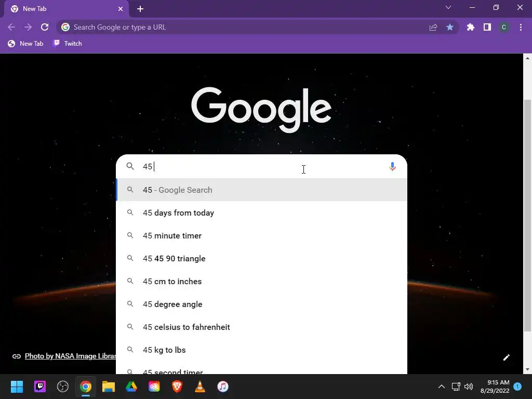532x399 pixels.
Task: Show hidden system tray icons
Action: (442, 387)
